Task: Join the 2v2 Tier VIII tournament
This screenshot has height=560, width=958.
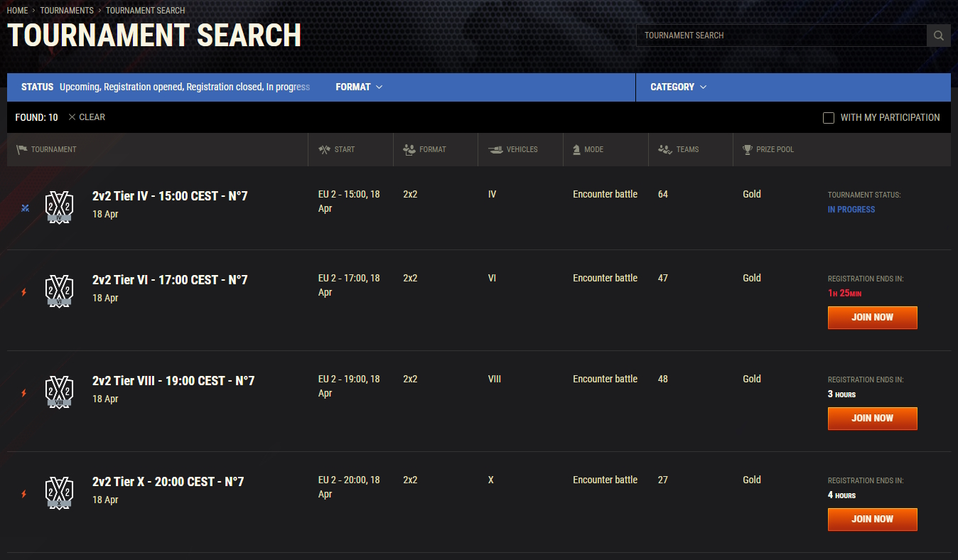Action: point(872,419)
